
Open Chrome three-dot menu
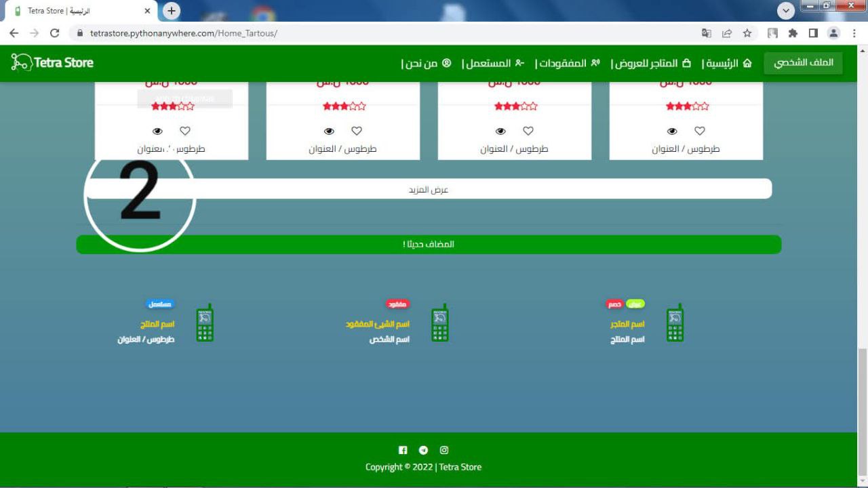point(854,33)
